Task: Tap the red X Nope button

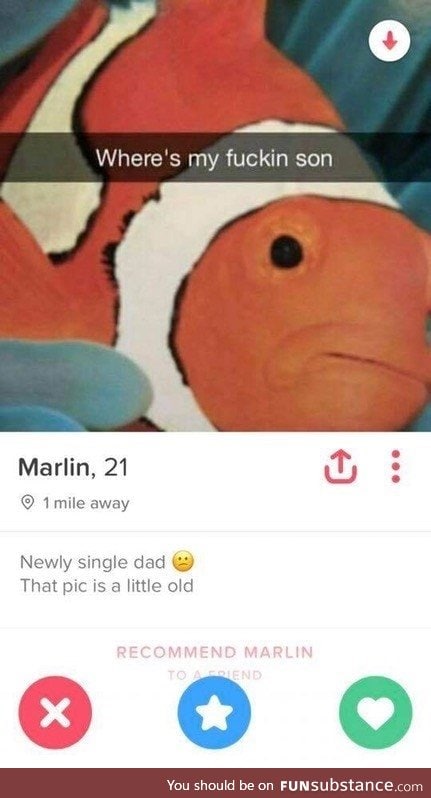Action: pyautogui.click(x=55, y=712)
